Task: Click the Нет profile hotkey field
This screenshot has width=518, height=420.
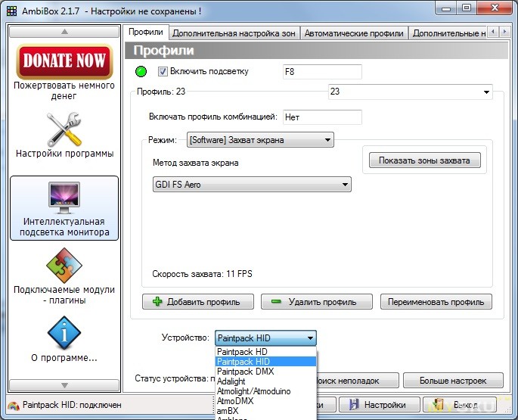Action: coord(322,117)
